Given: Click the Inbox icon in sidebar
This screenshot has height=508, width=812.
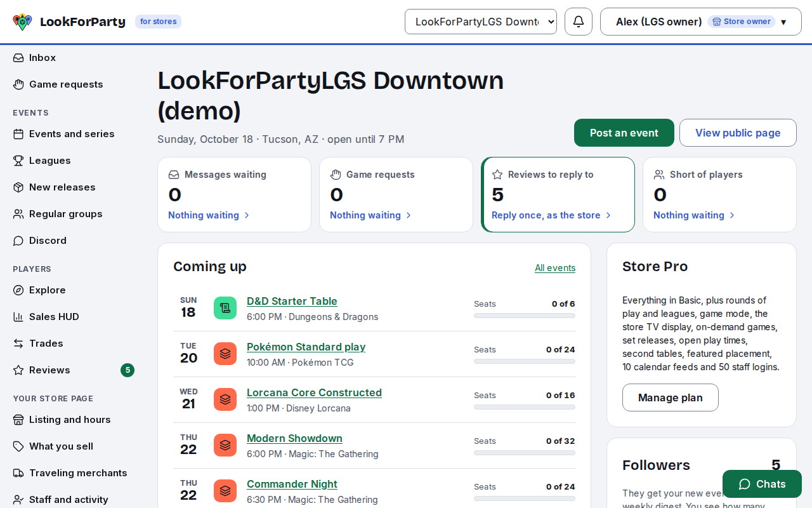Looking at the screenshot, I should coord(18,58).
